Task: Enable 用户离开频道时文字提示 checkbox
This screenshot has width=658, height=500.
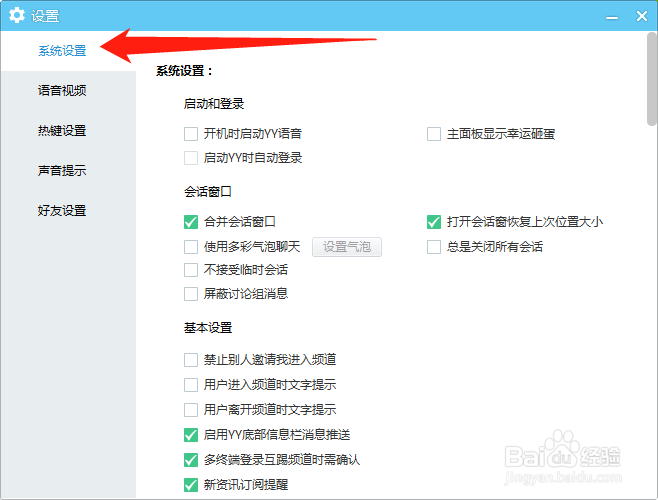Action: point(191,409)
